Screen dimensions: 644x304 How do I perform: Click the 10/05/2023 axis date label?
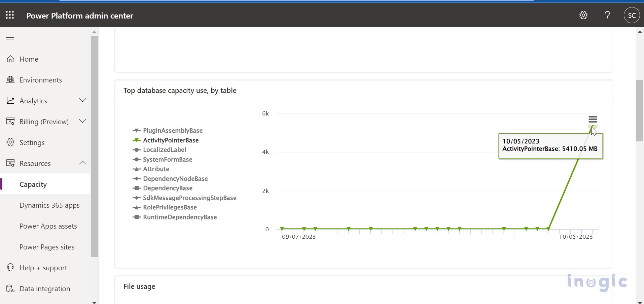tap(576, 237)
